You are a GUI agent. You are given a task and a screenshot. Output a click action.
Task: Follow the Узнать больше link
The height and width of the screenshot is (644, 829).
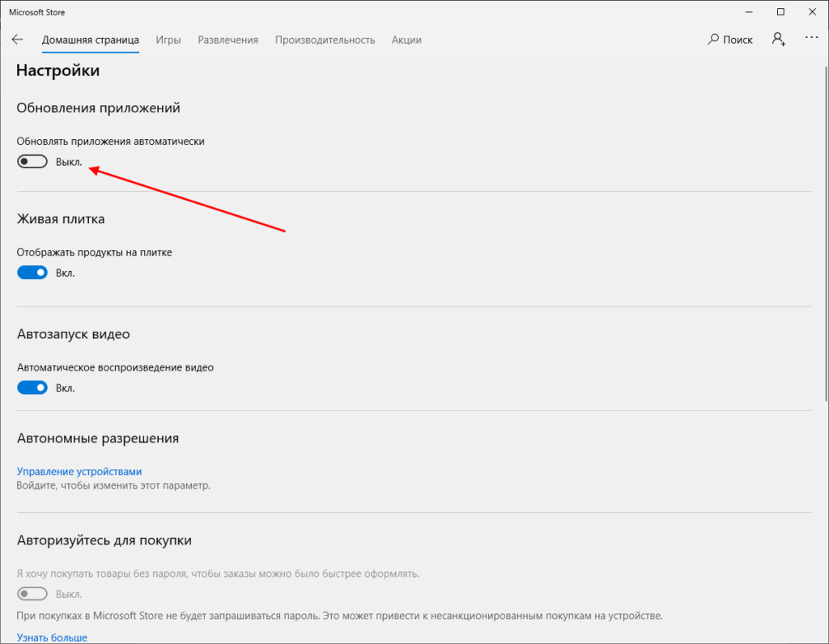52,638
